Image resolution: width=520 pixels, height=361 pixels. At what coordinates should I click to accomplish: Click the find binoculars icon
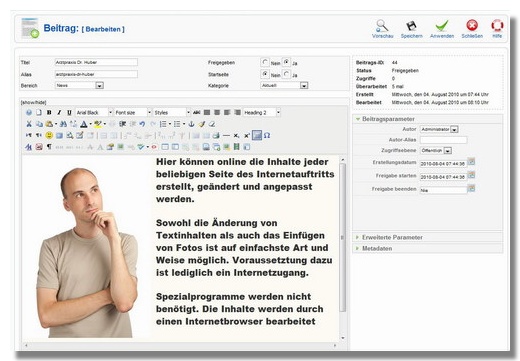coord(63,124)
